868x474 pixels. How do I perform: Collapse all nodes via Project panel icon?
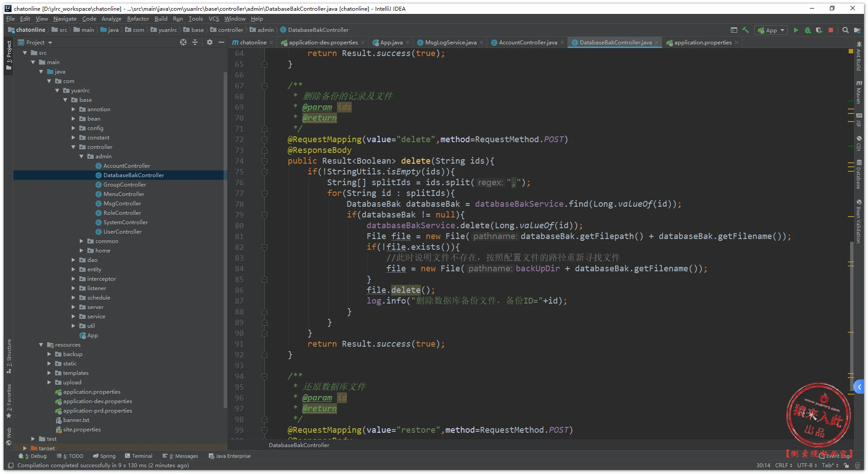[x=195, y=42]
